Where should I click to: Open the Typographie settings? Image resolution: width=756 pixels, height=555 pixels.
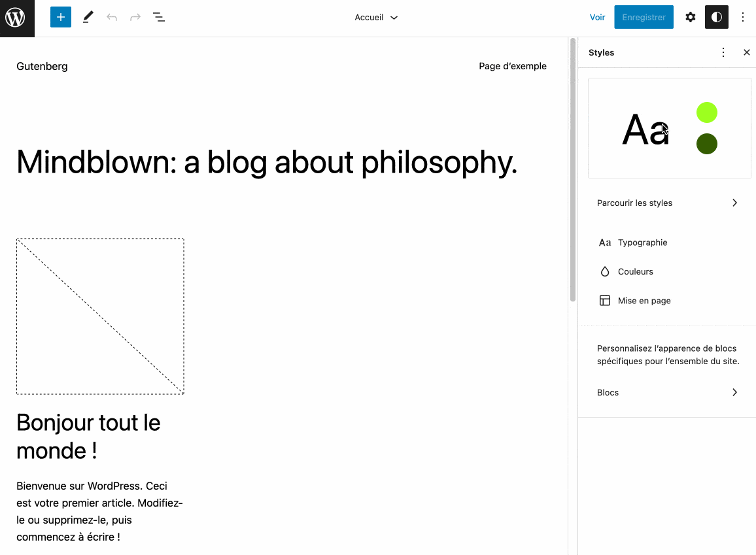(667, 243)
